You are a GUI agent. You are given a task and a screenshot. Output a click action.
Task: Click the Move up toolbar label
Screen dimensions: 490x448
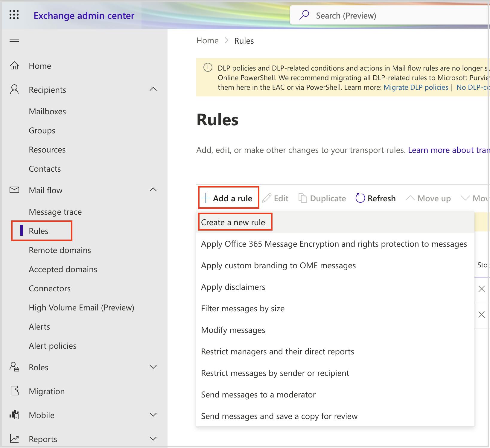[x=434, y=198]
